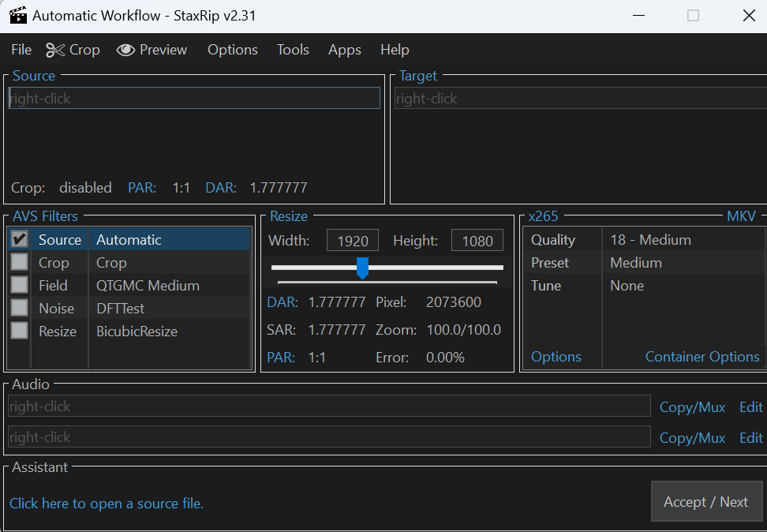This screenshot has width=767, height=532.
Task: Click the scissors Crop icon in menu bar
Action: (x=55, y=50)
